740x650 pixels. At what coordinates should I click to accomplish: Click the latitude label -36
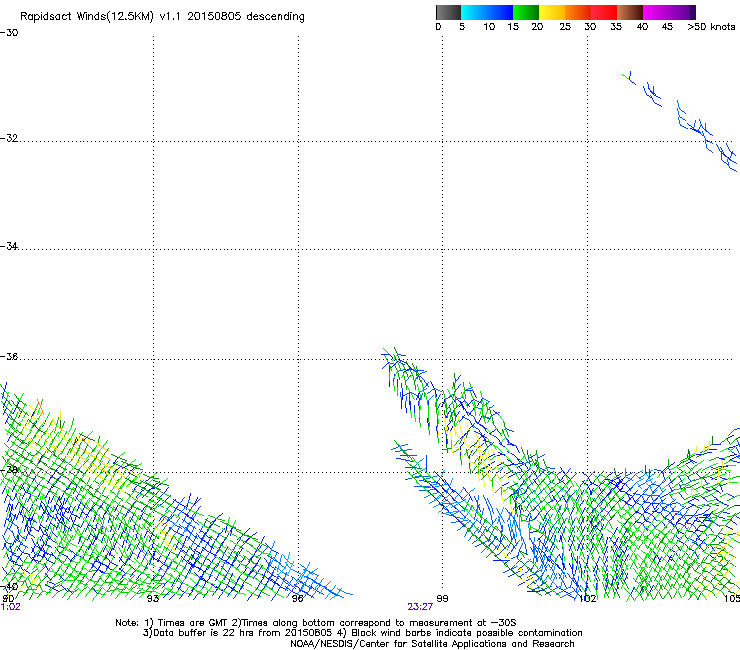pyautogui.click(x=9, y=356)
